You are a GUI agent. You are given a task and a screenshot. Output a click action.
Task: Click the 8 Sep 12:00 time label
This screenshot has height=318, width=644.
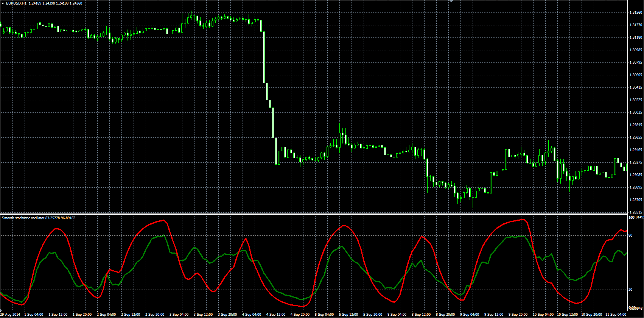pyautogui.click(x=421, y=315)
